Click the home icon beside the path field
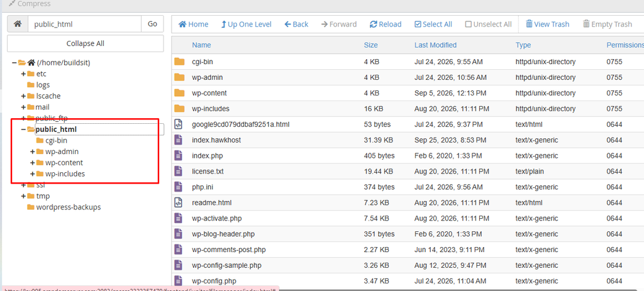This screenshot has height=291, width=644. 18,25
